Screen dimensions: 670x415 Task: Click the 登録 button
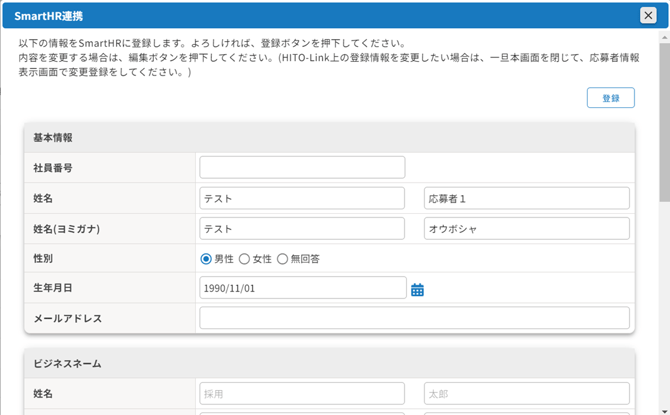click(x=611, y=98)
